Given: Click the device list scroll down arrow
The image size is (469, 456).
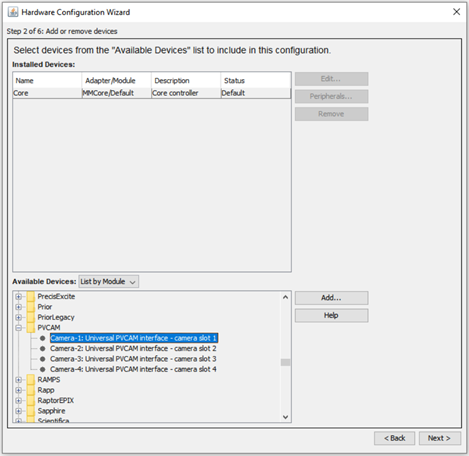Looking at the screenshot, I should coord(285,417).
